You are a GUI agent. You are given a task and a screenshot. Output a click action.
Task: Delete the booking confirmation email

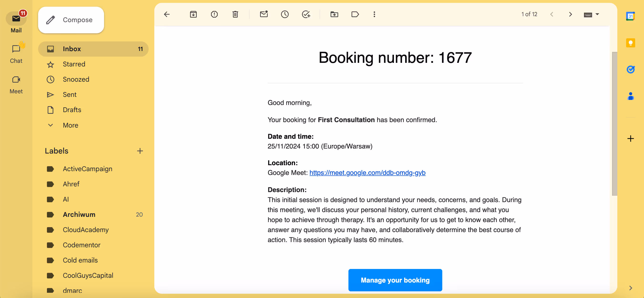pyautogui.click(x=235, y=14)
